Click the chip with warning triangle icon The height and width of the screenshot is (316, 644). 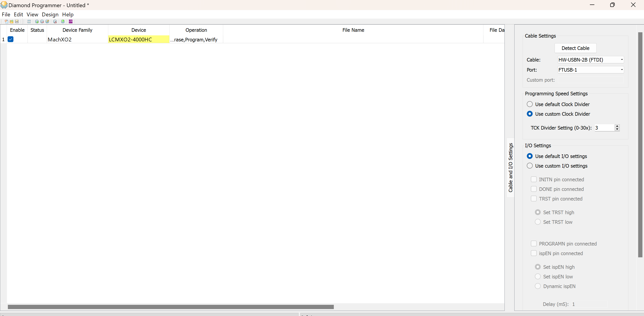pyautogui.click(x=55, y=21)
